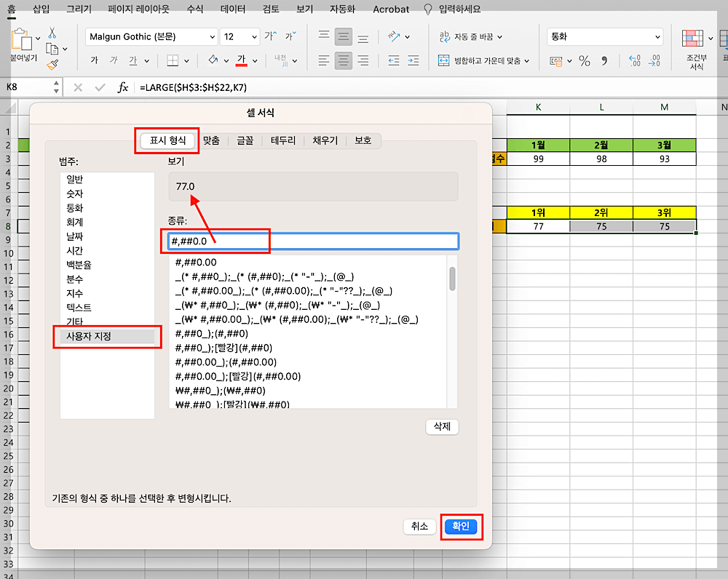Click the red font color 가 icon

coord(242,60)
